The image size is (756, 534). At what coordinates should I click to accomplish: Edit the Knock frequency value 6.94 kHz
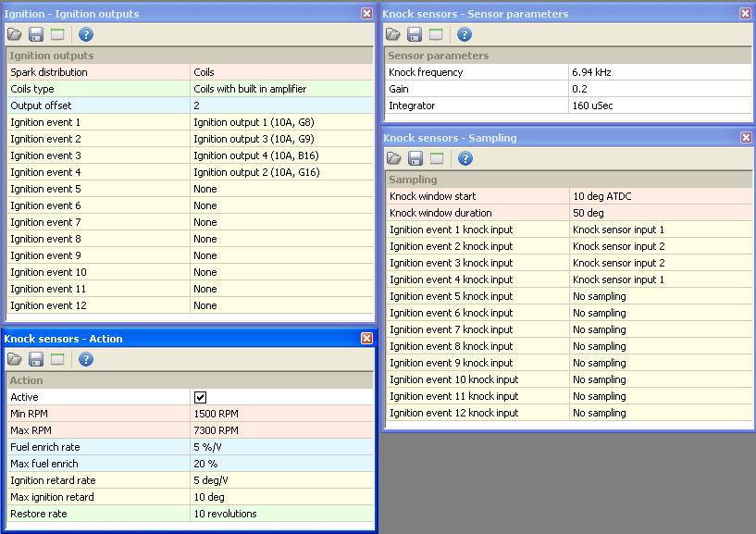click(x=661, y=72)
